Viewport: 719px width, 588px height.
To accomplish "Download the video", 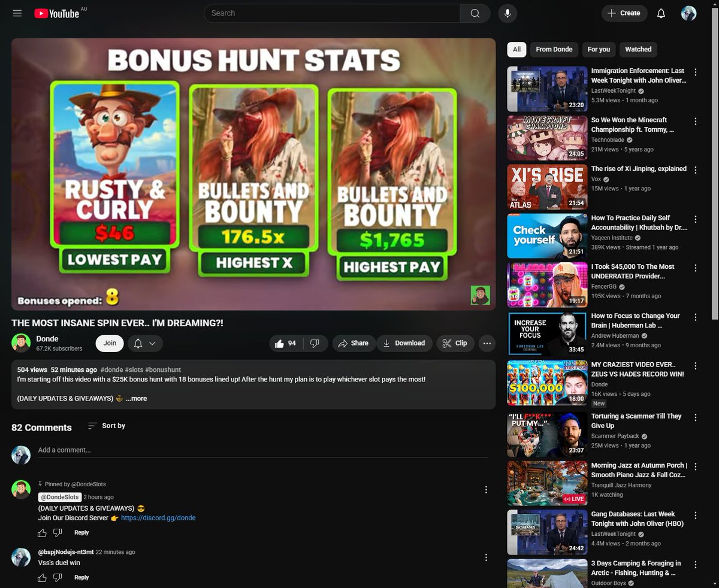I will 404,343.
